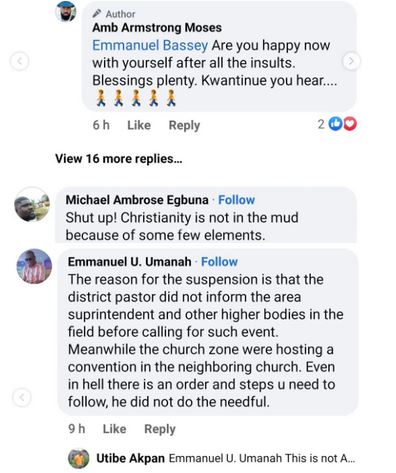Reply to Emmanuel U. Umanah comment

pos(160,429)
